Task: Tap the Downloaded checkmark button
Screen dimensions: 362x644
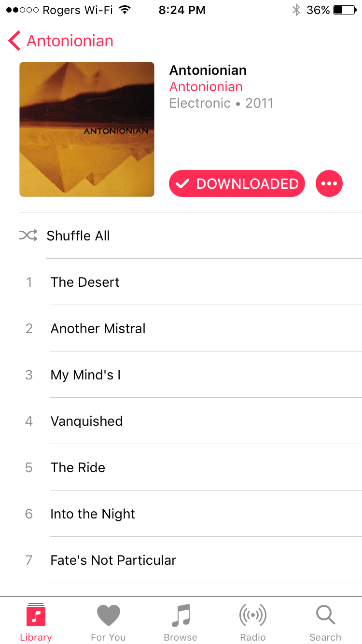Action: pyautogui.click(x=237, y=183)
